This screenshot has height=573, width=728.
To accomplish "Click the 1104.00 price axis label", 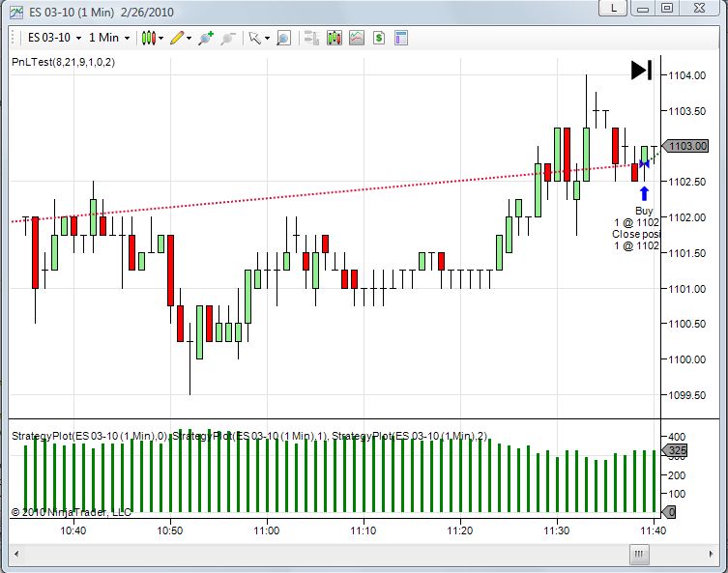I will coord(686,75).
